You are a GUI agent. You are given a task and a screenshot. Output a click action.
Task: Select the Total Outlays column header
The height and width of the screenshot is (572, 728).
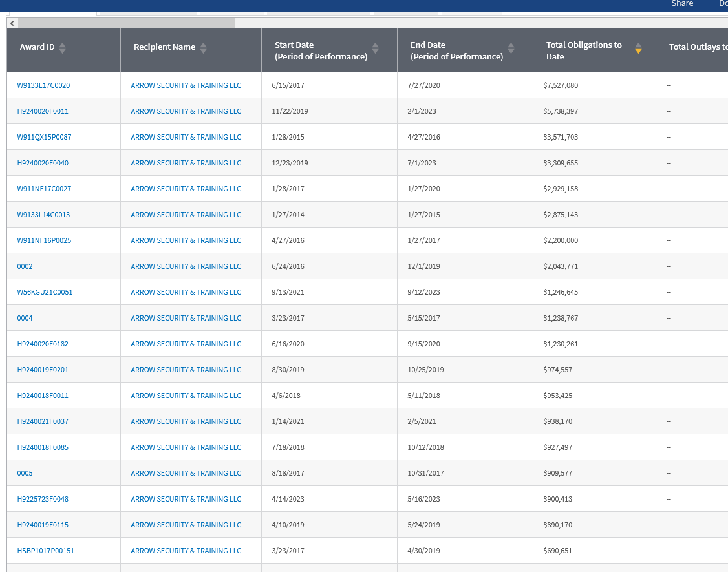(x=698, y=47)
